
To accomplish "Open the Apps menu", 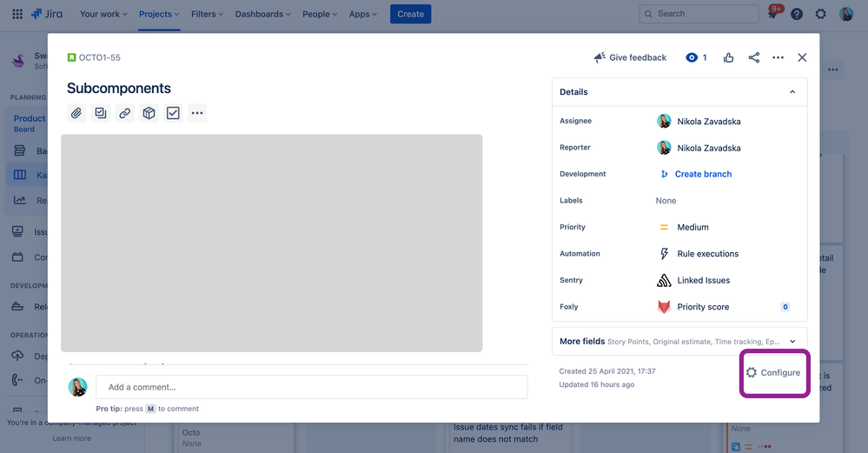I will tap(362, 14).
